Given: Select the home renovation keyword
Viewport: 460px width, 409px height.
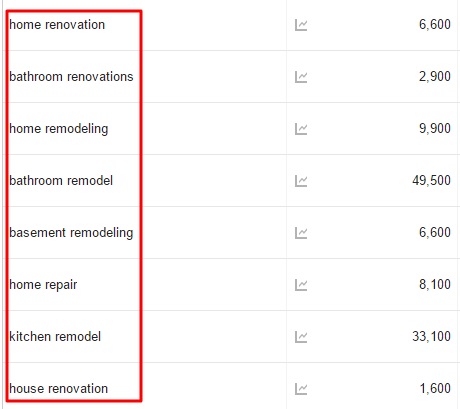Looking at the screenshot, I should click(x=57, y=25).
